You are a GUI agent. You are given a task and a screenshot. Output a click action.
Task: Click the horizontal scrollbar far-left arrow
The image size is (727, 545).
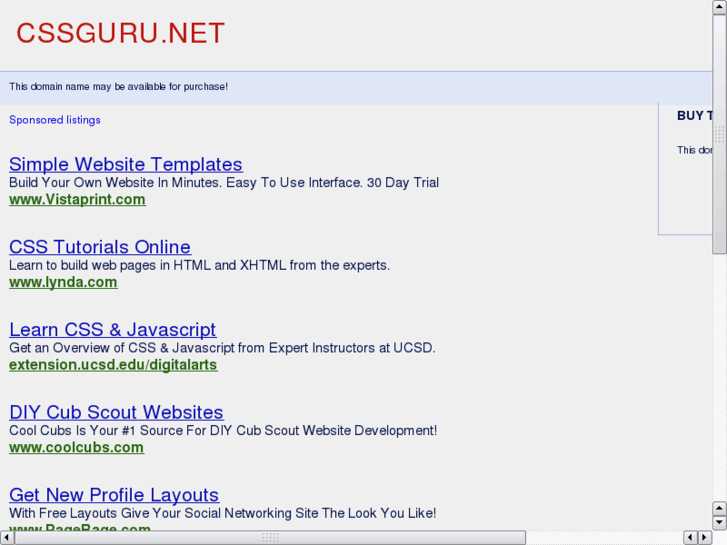pyautogui.click(x=7, y=538)
